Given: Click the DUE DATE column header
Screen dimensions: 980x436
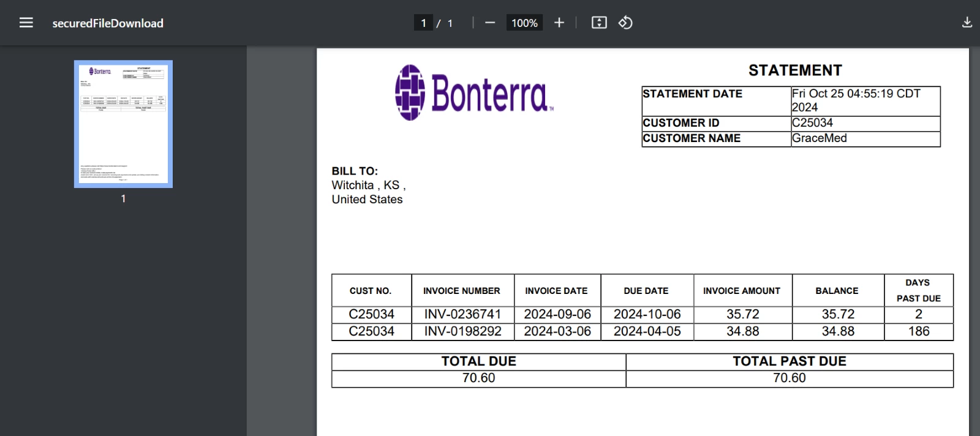Looking at the screenshot, I should [646, 291].
